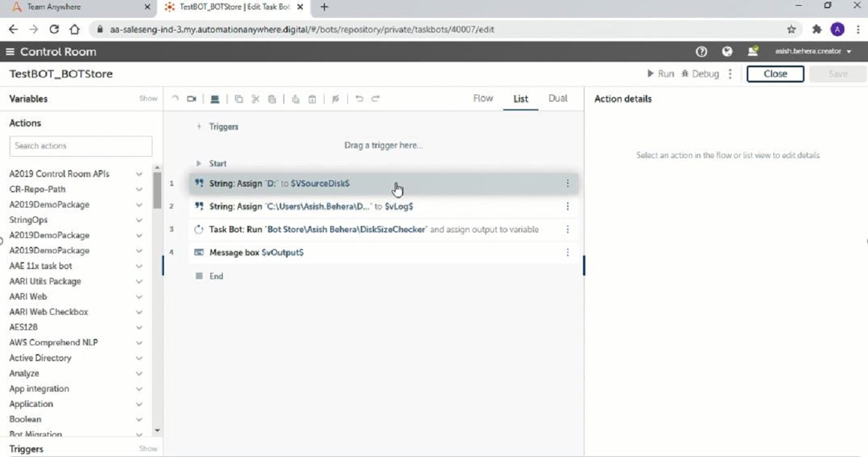868x457 pixels.
Task: Click the globe language icon
Action: pos(727,51)
